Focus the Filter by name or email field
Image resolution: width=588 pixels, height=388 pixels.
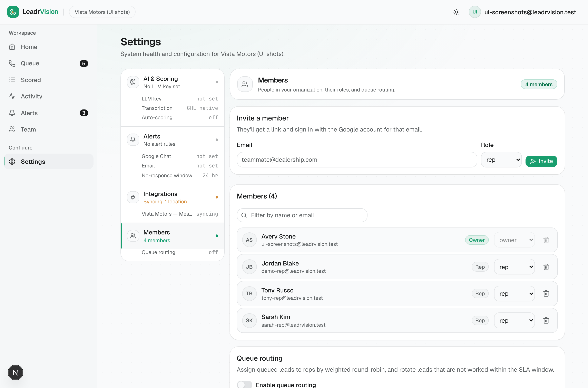pyautogui.click(x=302, y=215)
